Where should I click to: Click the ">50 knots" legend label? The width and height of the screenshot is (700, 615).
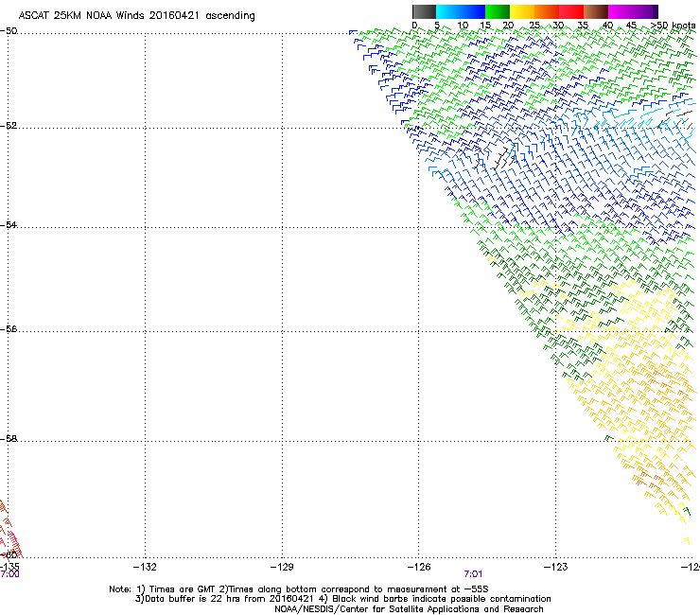[673, 26]
